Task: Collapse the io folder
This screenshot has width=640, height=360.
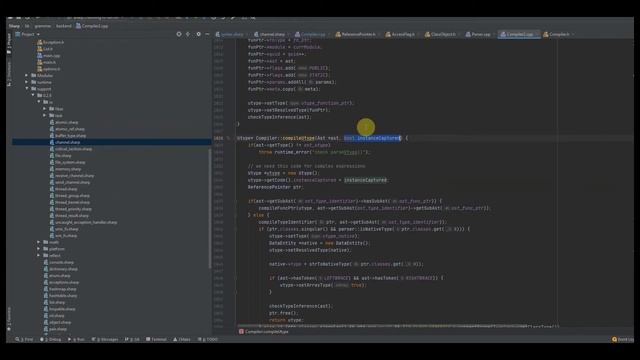Action: (x=39, y=102)
